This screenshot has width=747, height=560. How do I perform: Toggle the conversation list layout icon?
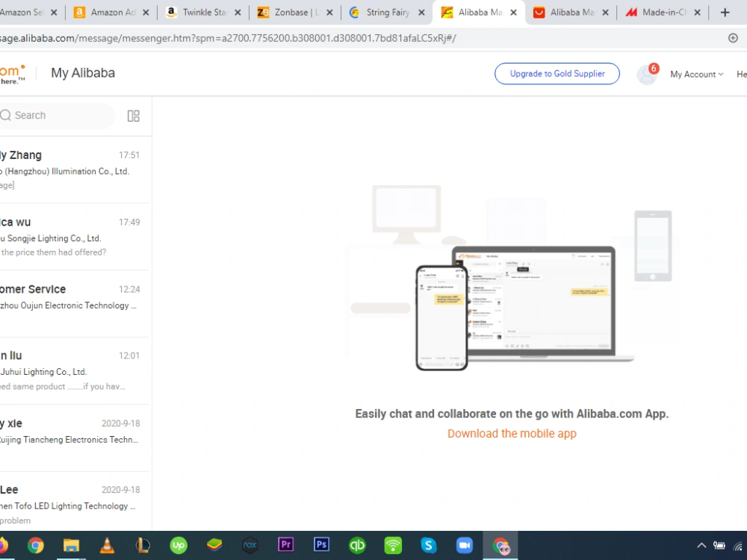pyautogui.click(x=134, y=116)
